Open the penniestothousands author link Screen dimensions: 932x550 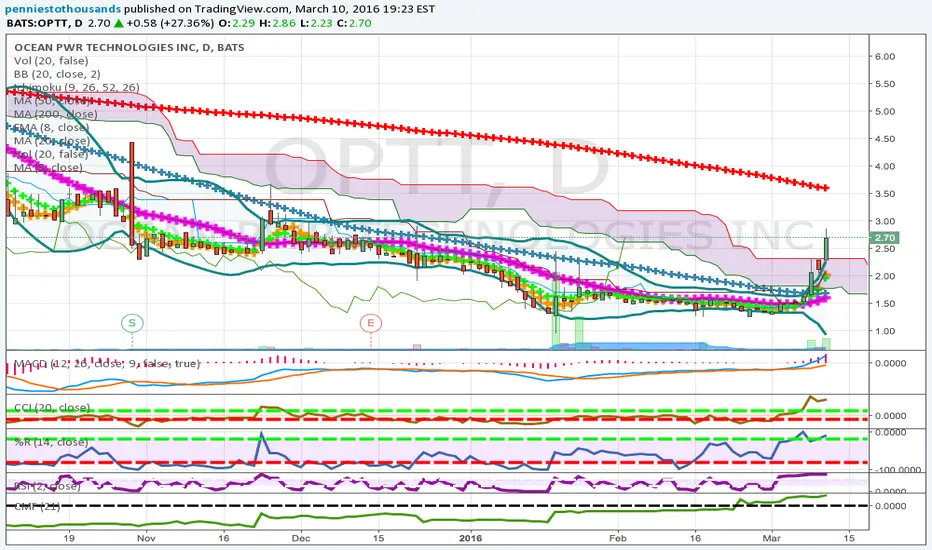click(61, 9)
